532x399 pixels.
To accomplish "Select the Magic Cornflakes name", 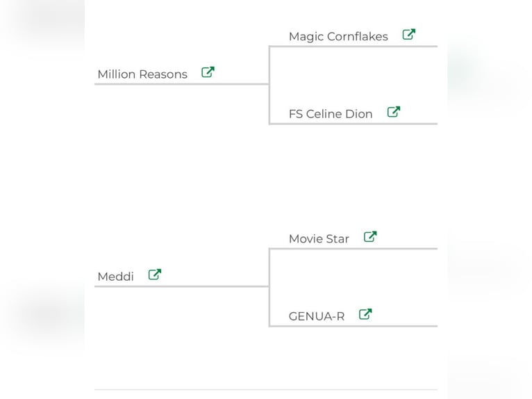I will pyautogui.click(x=338, y=36).
